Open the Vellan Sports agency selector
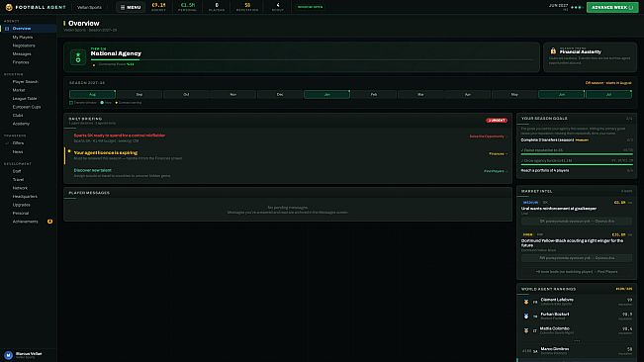 [x=90, y=7]
